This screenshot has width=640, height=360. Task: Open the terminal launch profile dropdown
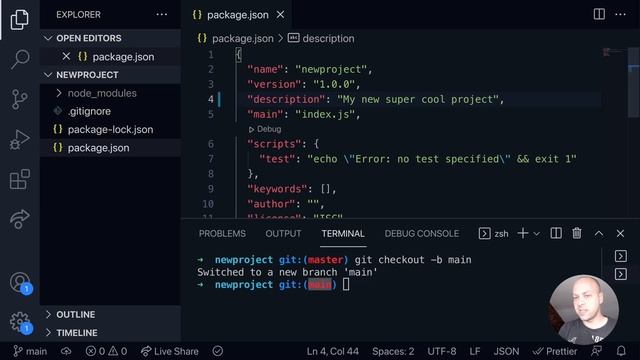[x=537, y=234]
